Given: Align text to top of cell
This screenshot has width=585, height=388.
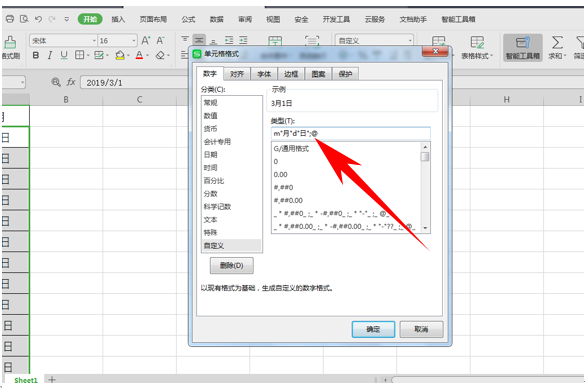Looking at the screenshot, I should coord(185,40).
